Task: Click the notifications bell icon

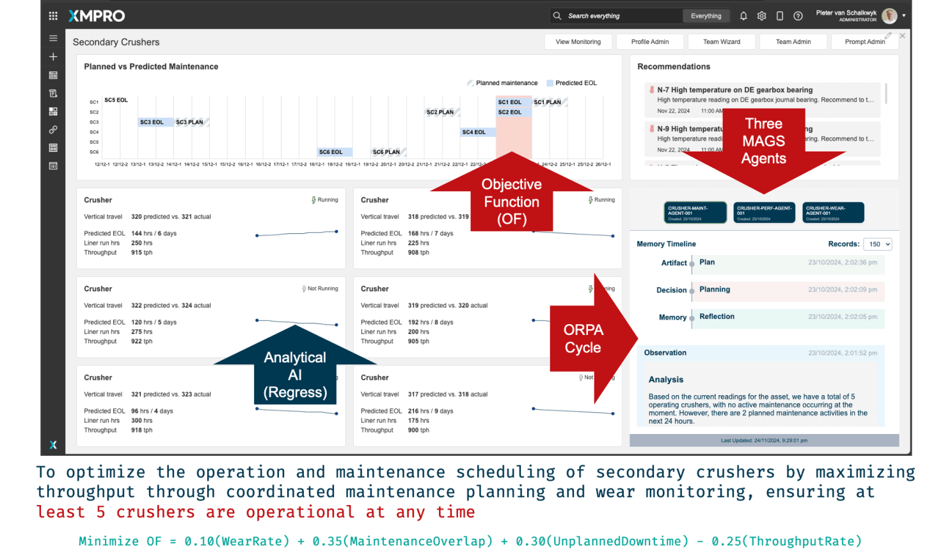Action: click(743, 16)
